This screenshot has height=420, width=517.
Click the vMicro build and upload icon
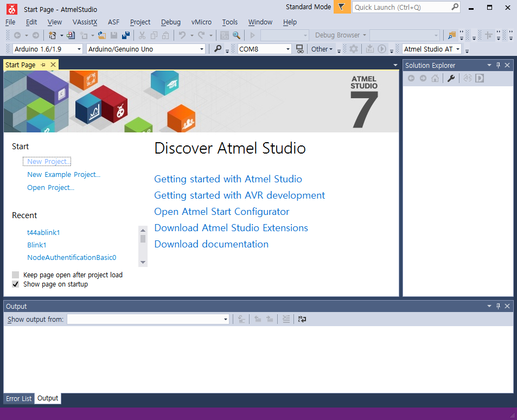[x=370, y=49]
